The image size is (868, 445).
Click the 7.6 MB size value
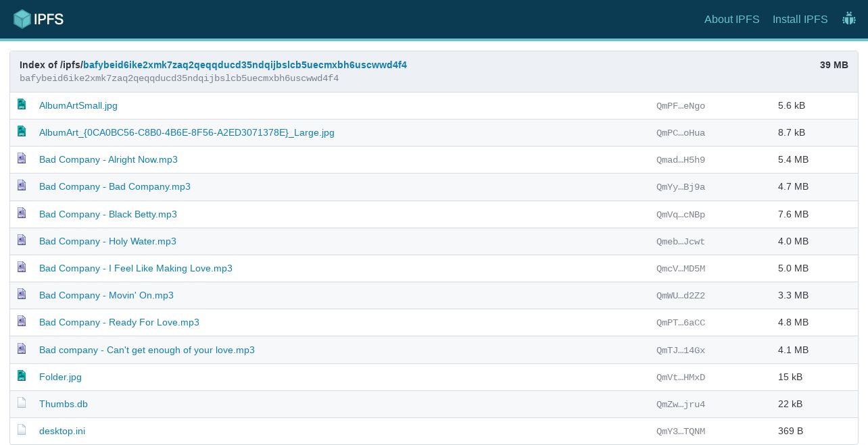tap(793, 214)
